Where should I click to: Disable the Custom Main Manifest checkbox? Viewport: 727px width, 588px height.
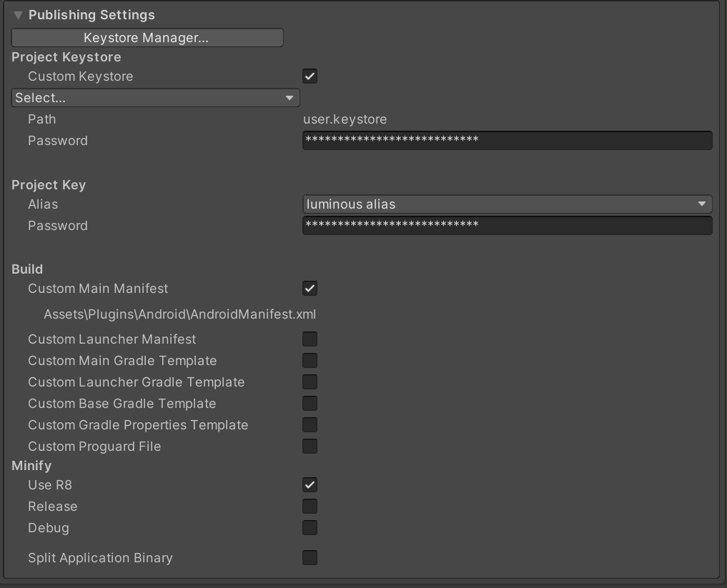click(x=310, y=289)
